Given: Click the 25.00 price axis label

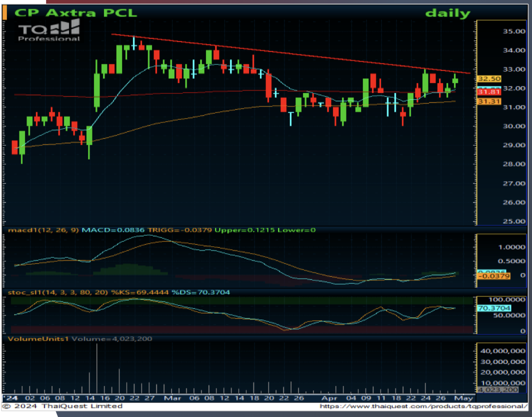Looking at the screenshot, I should point(513,221).
